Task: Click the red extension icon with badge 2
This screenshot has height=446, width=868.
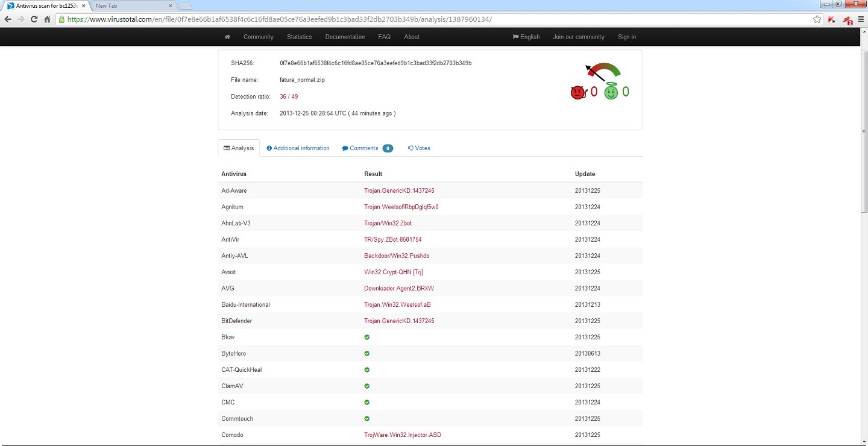Action: tap(847, 20)
